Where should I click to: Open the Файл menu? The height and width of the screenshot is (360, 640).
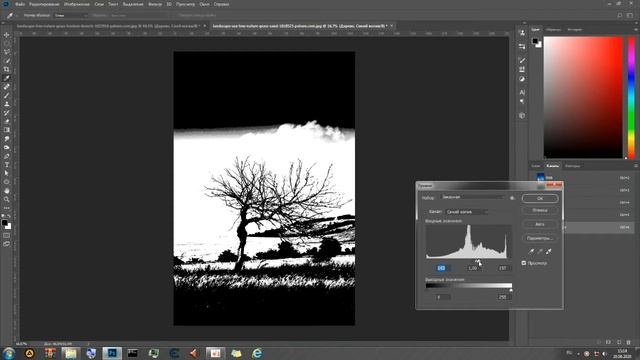point(20,4)
